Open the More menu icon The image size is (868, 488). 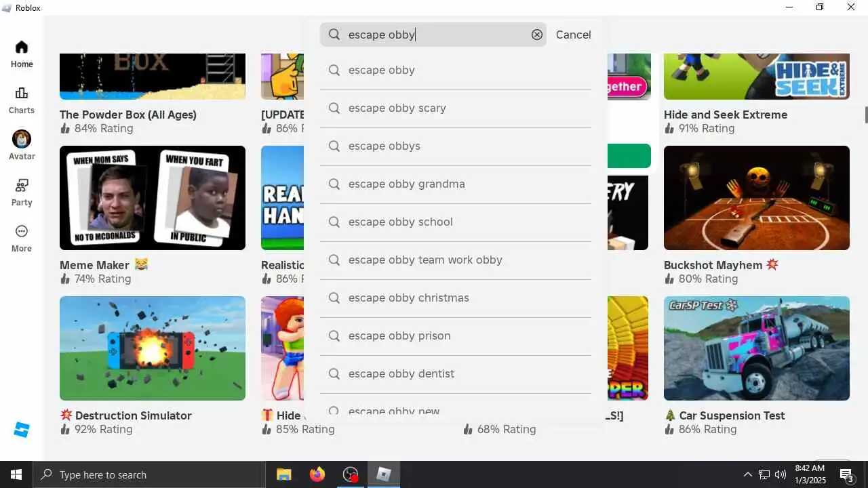(22, 231)
